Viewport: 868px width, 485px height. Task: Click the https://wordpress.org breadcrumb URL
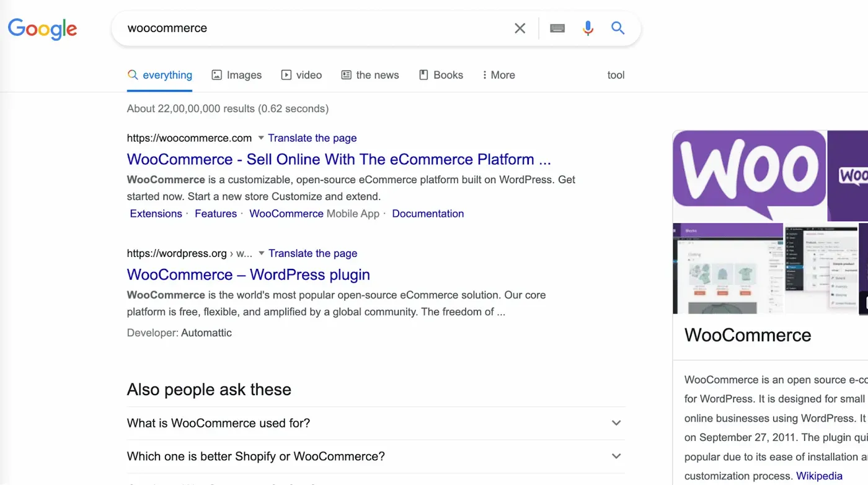[x=190, y=253]
